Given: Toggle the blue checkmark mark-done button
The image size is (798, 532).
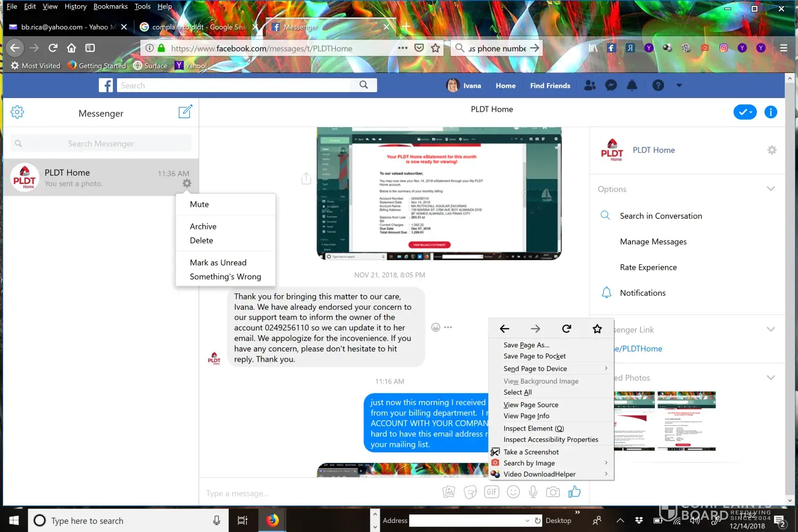Looking at the screenshot, I should point(745,112).
